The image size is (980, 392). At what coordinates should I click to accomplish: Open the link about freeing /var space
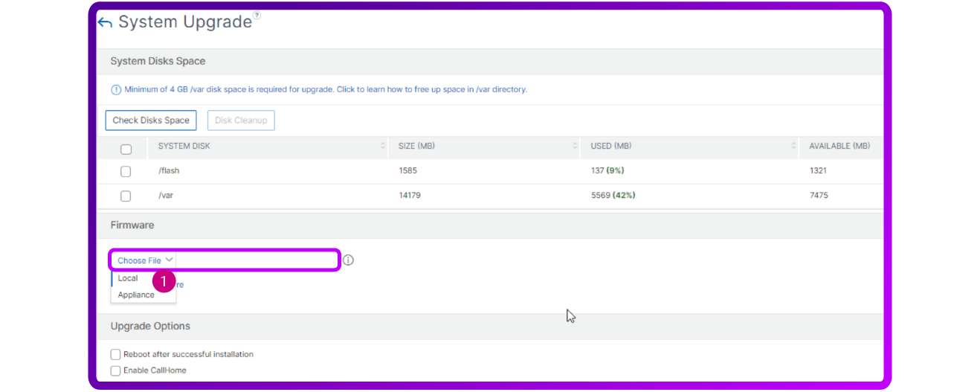coord(431,90)
